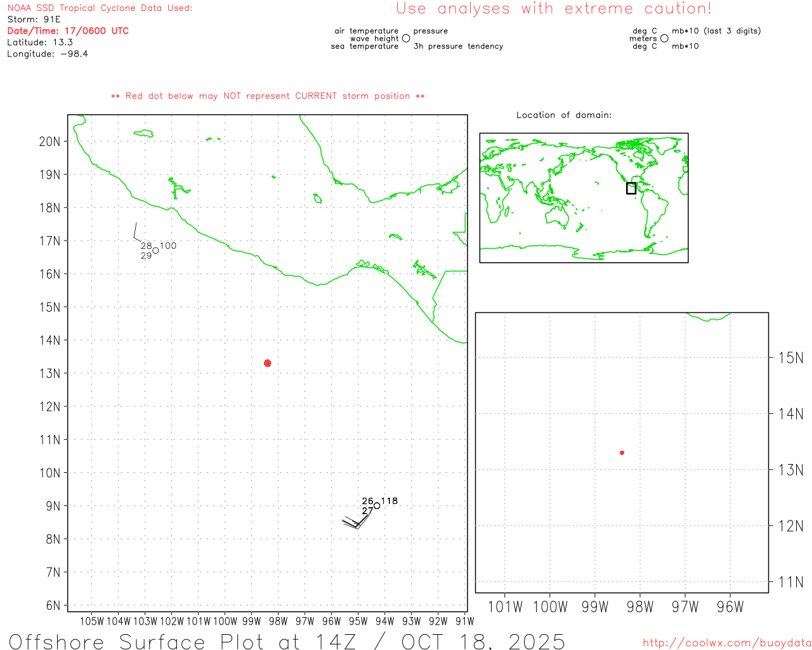This screenshot has width=812, height=650.
Task: Click the pressure value 118 near 9N buoy
Action: (390, 501)
